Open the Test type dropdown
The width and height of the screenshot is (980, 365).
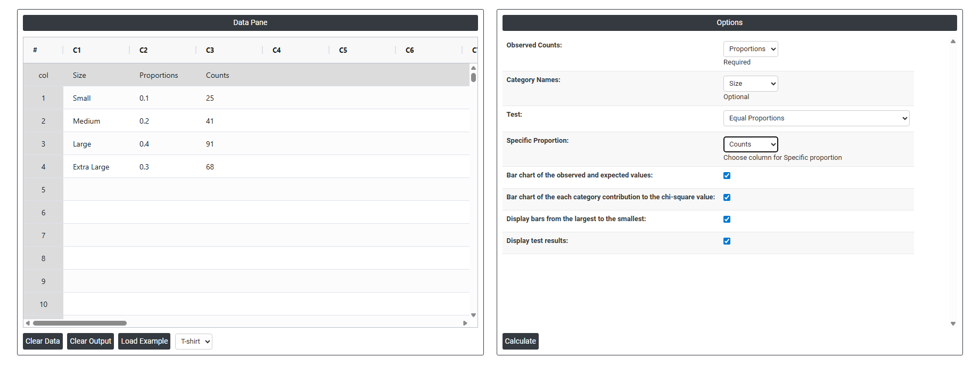coord(816,118)
